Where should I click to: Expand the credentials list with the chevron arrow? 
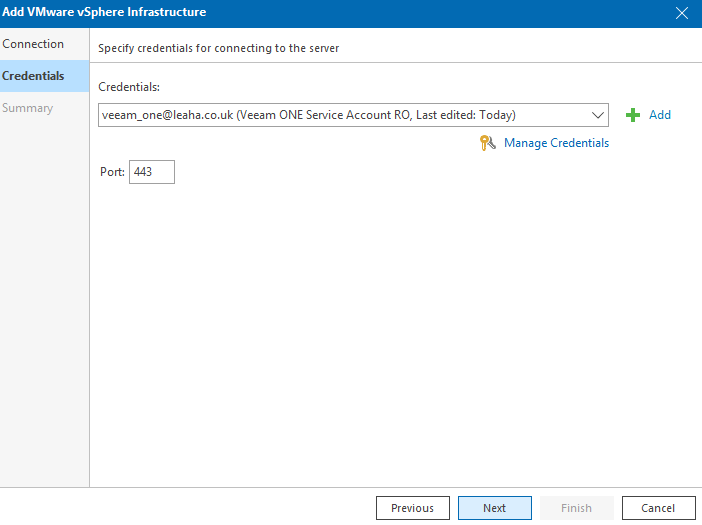point(598,115)
